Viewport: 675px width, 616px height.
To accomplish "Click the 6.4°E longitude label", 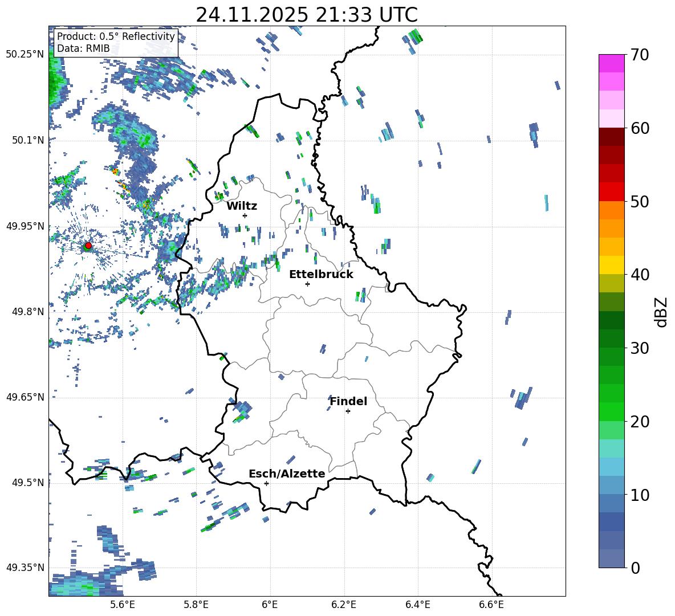I will click(x=417, y=605).
